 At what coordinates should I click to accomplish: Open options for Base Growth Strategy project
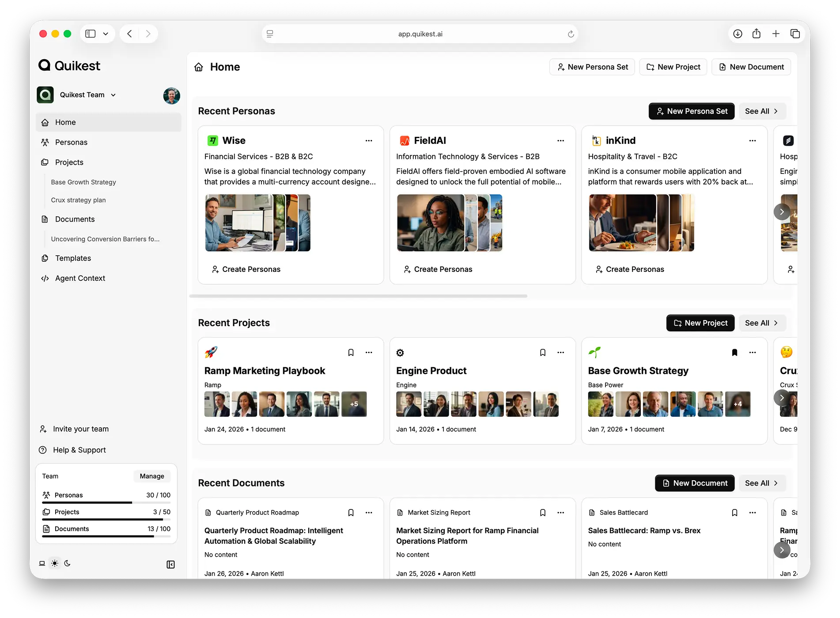(x=753, y=353)
